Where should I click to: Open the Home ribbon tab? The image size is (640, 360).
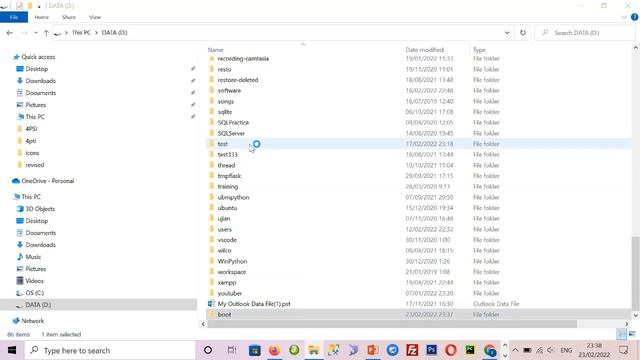point(42,17)
